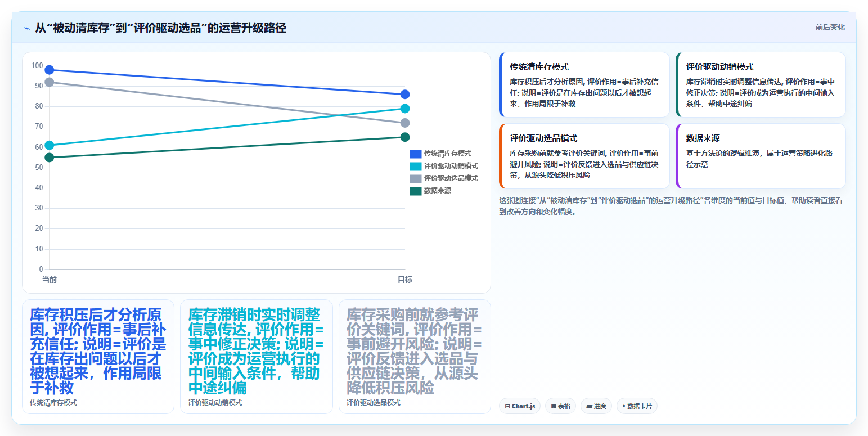
Task: Click the green data point at 当前 (55)
Action: point(50,158)
